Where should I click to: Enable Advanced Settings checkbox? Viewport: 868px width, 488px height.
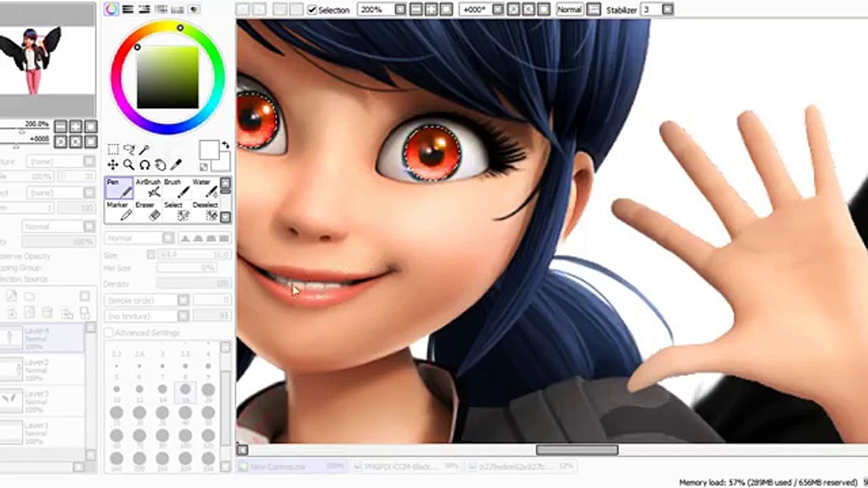tap(109, 333)
